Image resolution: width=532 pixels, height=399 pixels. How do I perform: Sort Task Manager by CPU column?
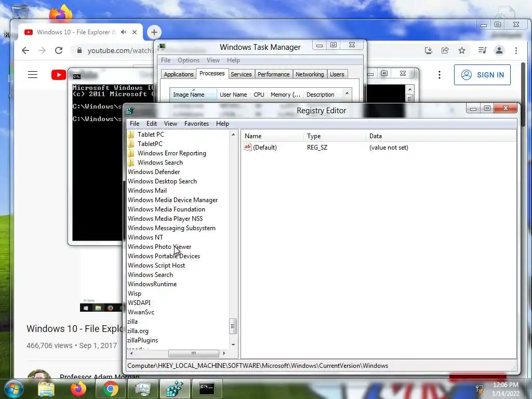pyautogui.click(x=259, y=95)
